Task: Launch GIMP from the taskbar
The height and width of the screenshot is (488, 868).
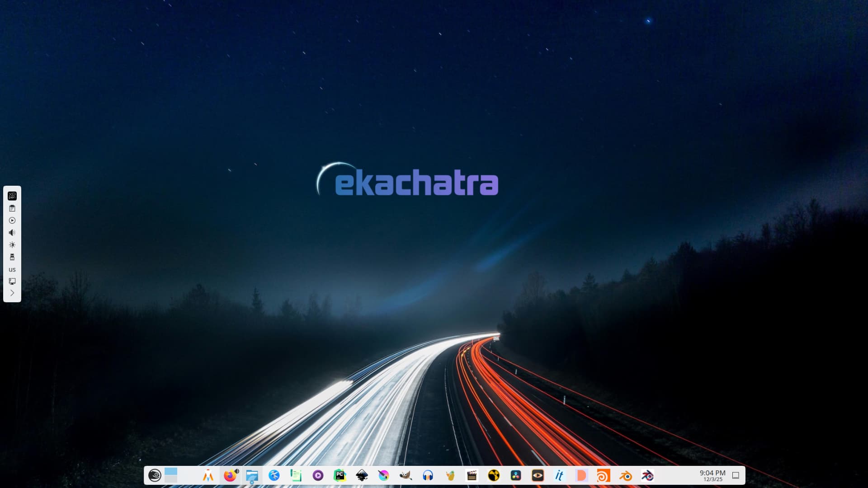Action: click(x=406, y=475)
